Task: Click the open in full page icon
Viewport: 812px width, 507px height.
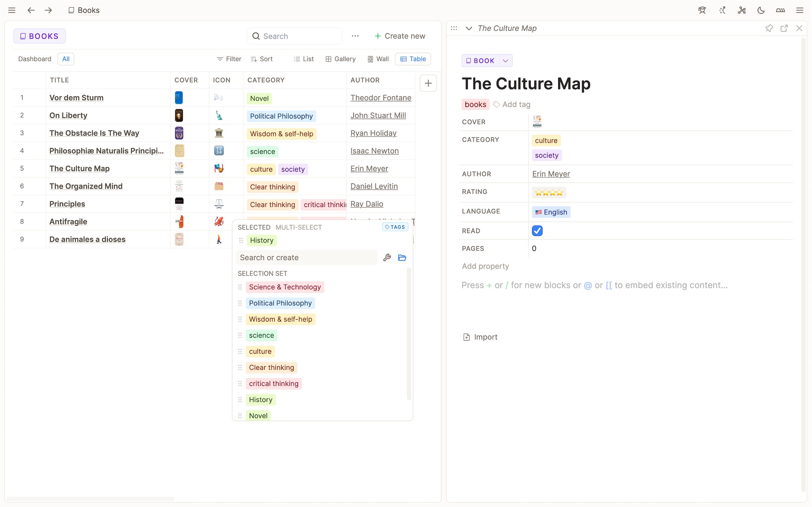Action: pyautogui.click(x=785, y=28)
